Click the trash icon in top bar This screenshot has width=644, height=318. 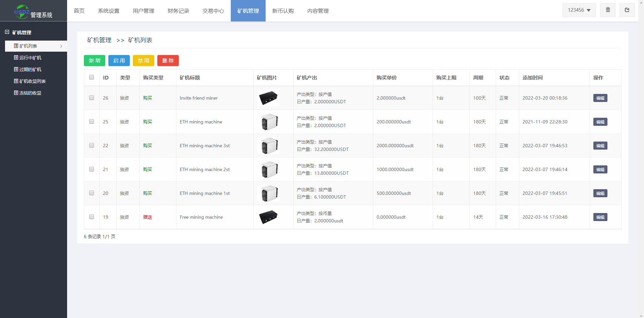pyautogui.click(x=607, y=10)
